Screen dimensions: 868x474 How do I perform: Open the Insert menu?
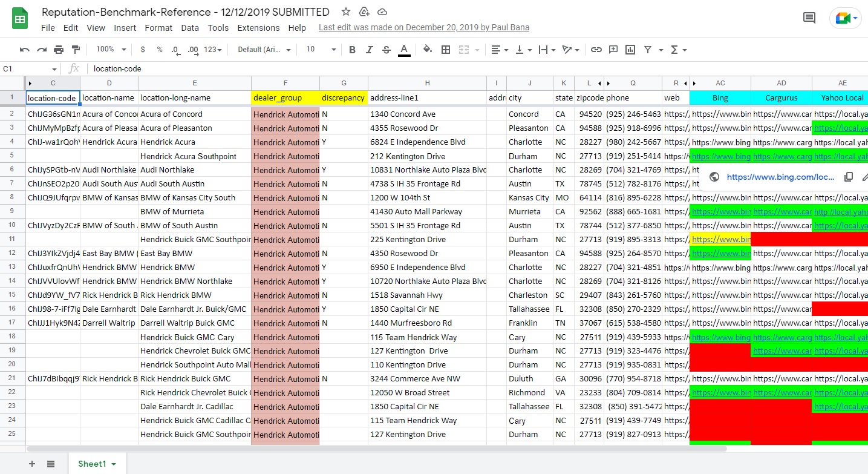tap(125, 28)
